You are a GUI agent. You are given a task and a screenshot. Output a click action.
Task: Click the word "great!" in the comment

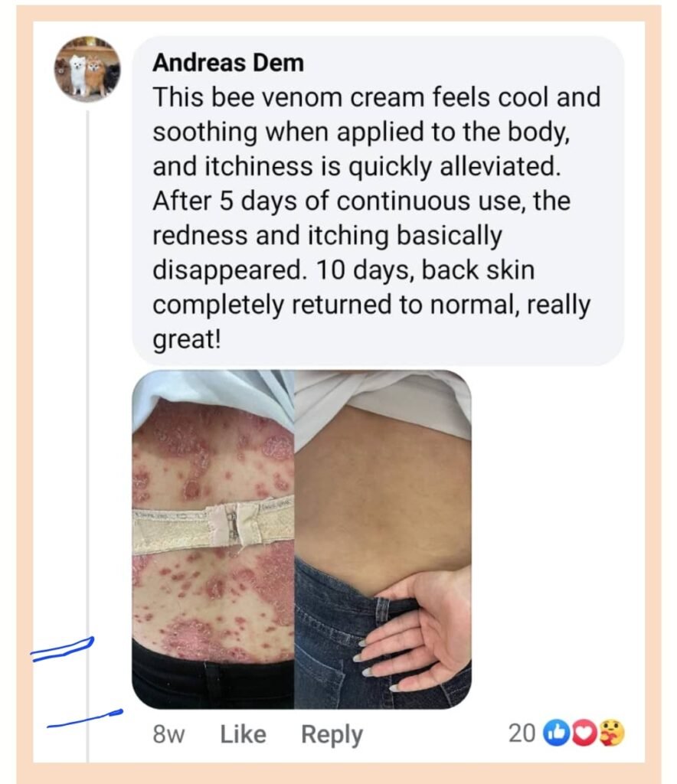(186, 340)
